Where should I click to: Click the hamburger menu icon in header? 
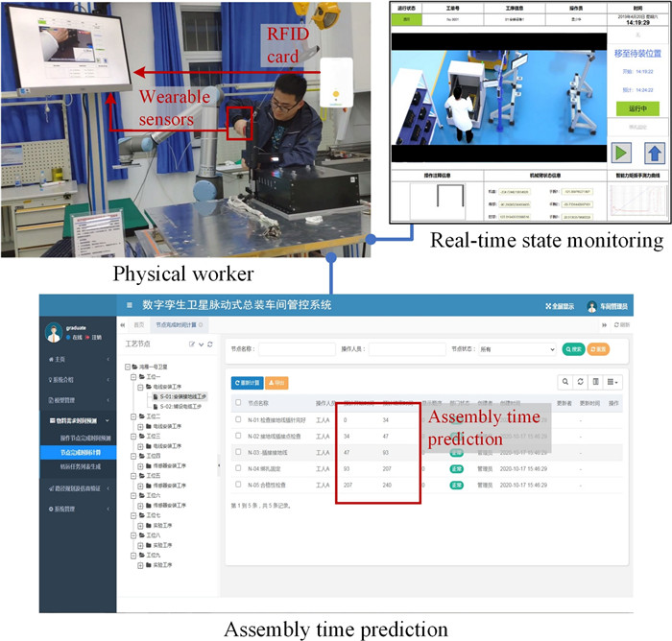(x=129, y=305)
